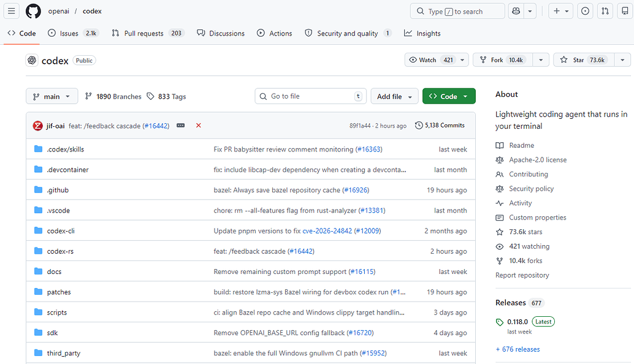The image size is (634, 364).
Task: Open the Create new plus dropdown
Action: coord(561,11)
